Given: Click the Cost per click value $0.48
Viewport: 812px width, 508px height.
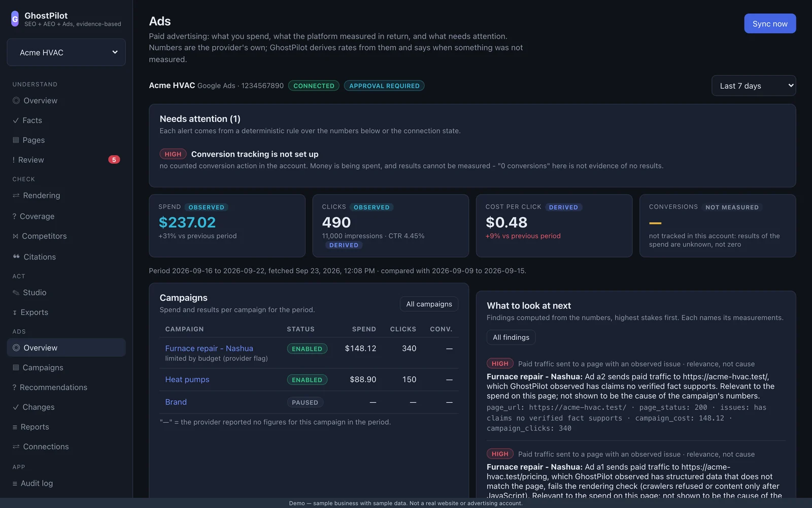Looking at the screenshot, I should pyautogui.click(x=506, y=223).
